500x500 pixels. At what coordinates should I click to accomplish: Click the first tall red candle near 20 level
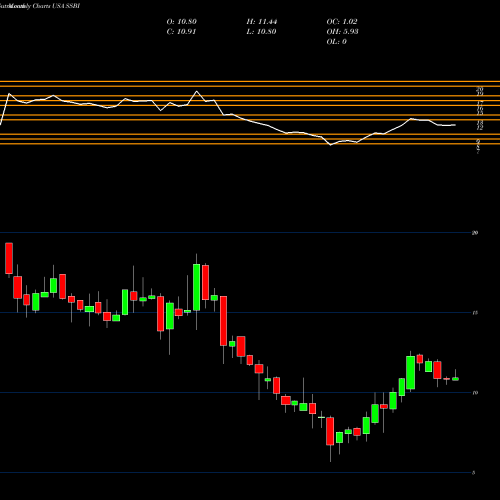9,258
